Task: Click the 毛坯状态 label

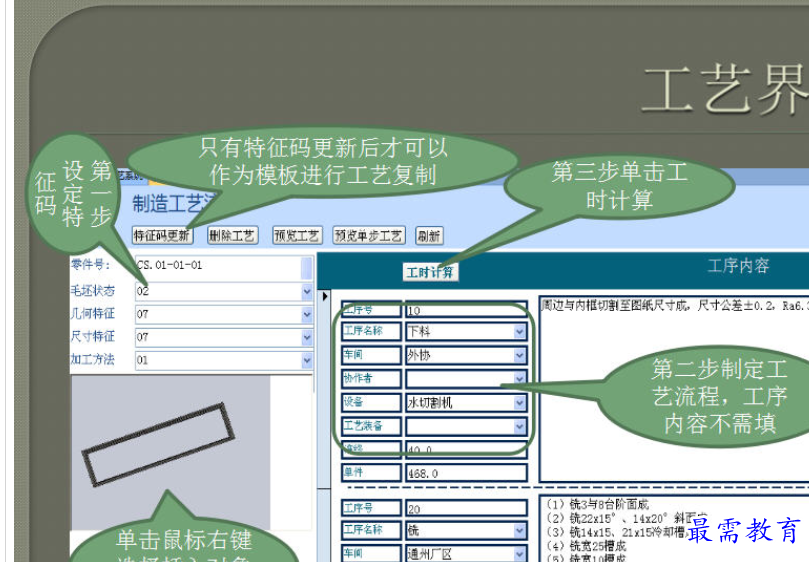Action: (92, 291)
